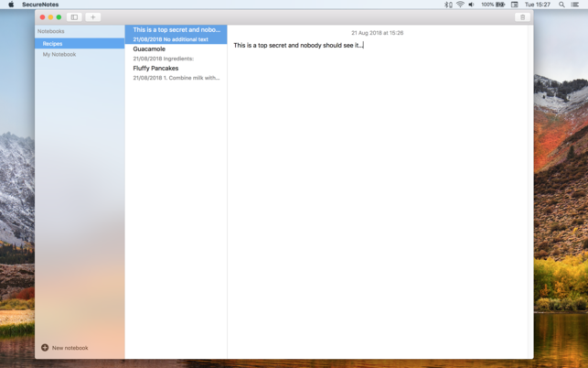588x368 pixels.
Task: Open Spotlight search magnifier icon
Action: coord(561,5)
